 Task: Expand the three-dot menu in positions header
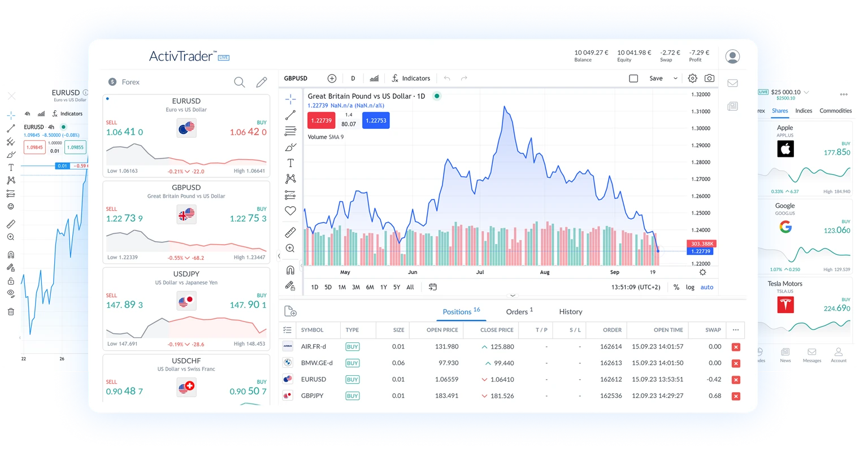pyautogui.click(x=735, y=329)
